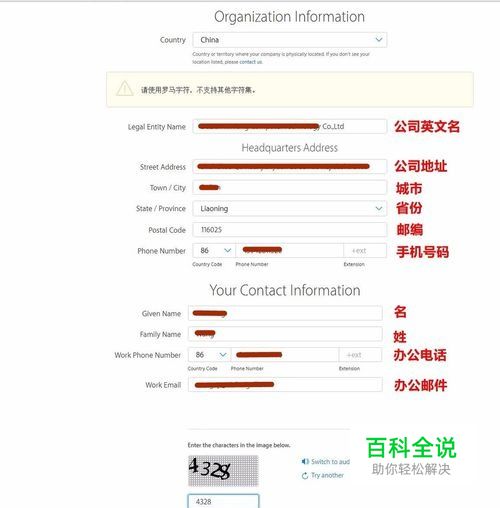
Task: Click the refresh icon beside Try another
Action: pyautogui.click(x=305, y=476)
